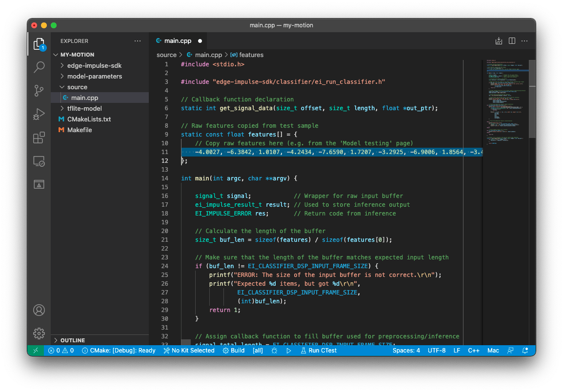Click Run CTest in status bar
This screenshot has width=563, height=392.
click(x=319, y=351)
